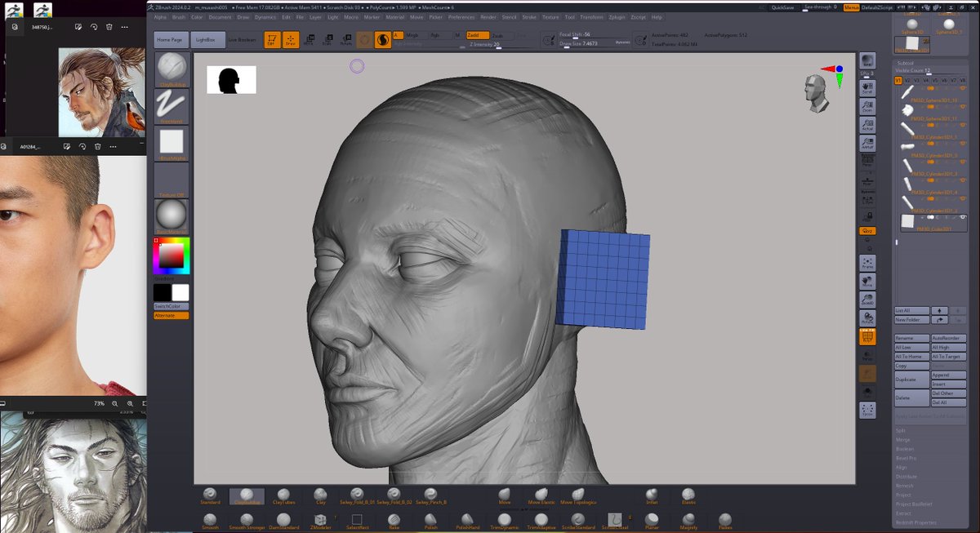Select the Selwy_Fold_B_01 brush
This screenshot has height=533, width=980.
coord(357,496)
